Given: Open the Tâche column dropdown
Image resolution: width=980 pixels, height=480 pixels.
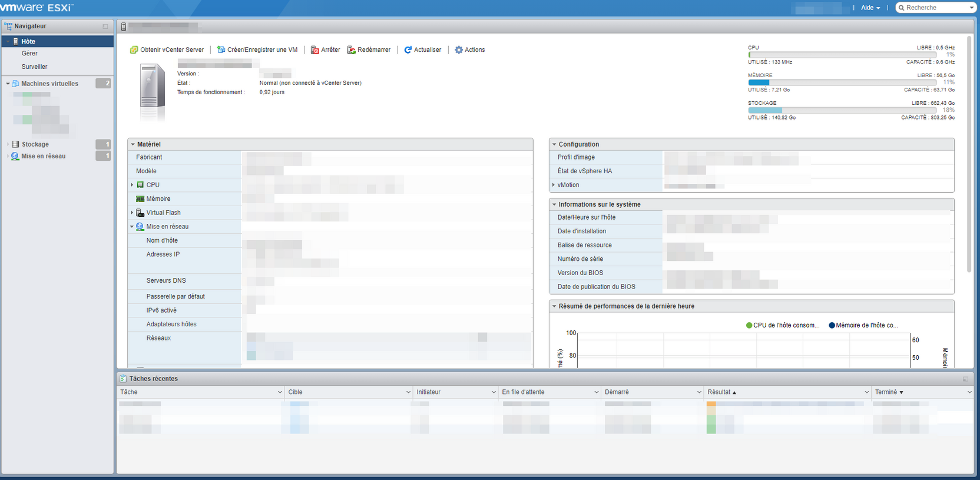Looking at the screenshot, I should 280,392.
